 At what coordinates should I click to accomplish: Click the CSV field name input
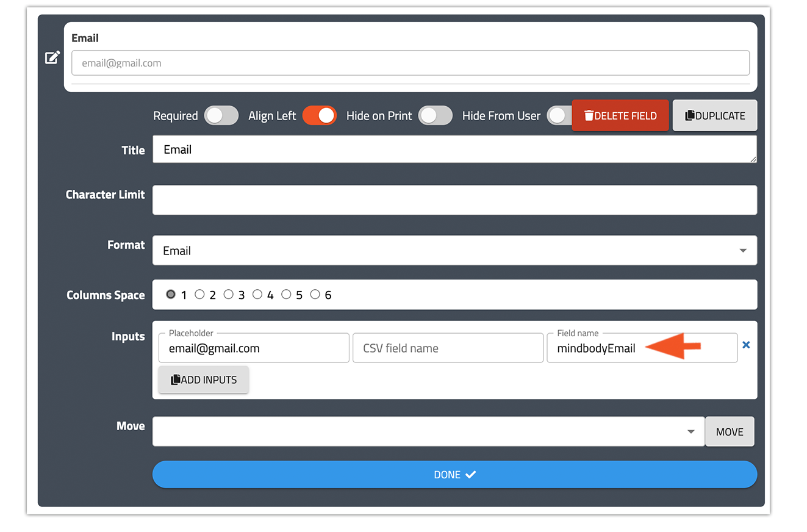pos(448,348)
